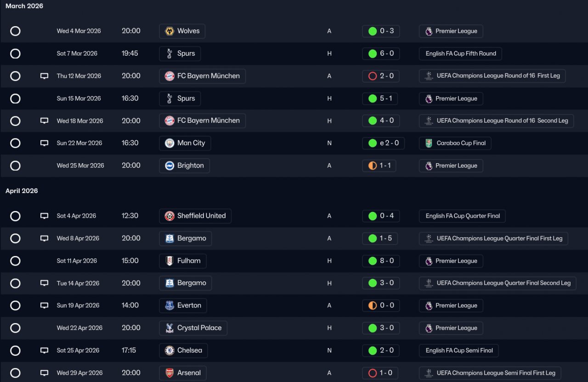Click the Premier League logo on Brighton row
Screen dimensions: 588x382
429,165
